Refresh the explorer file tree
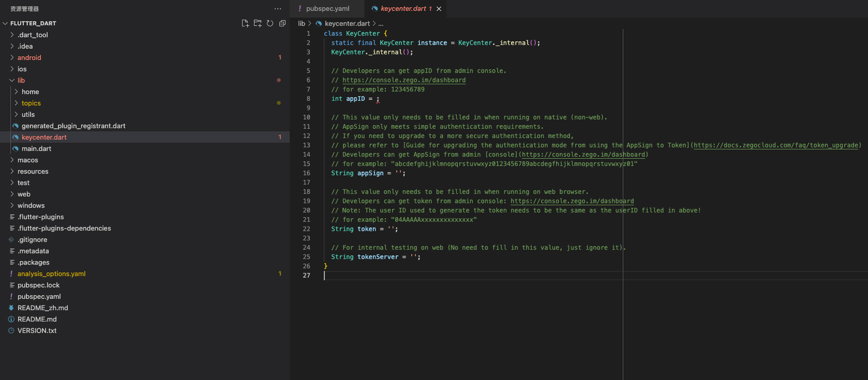868x380 pixels. pos(270,23)
